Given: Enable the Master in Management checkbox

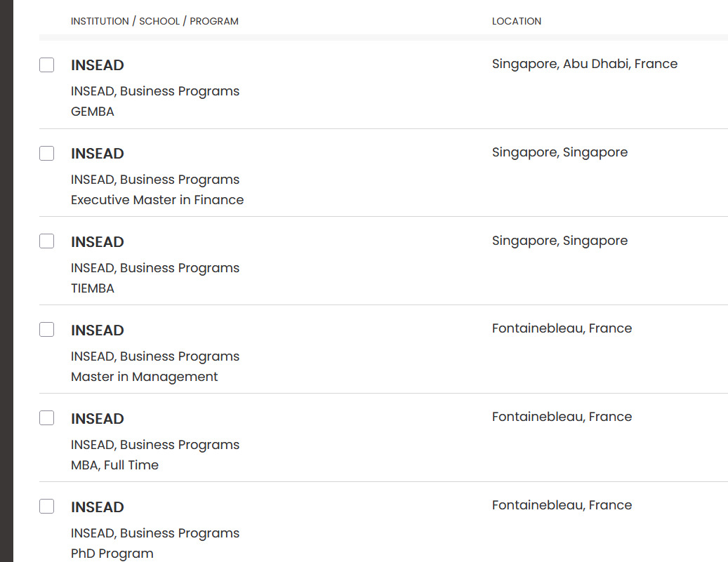Looking at the screenshot, I should pyautogui.click(x=46, y=330).
